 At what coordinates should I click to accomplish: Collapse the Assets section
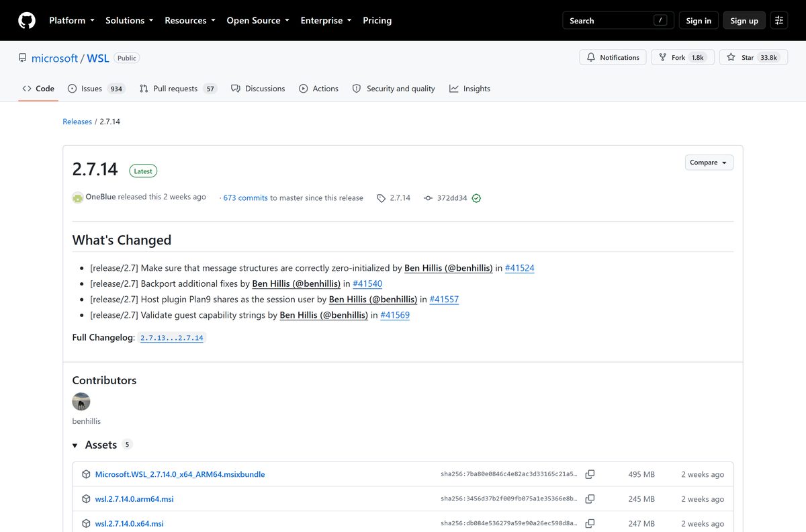102,445
